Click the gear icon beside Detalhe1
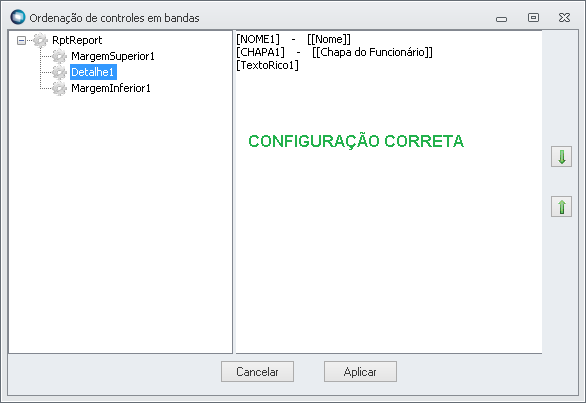 pyautogui.click(x=59, y=72)
